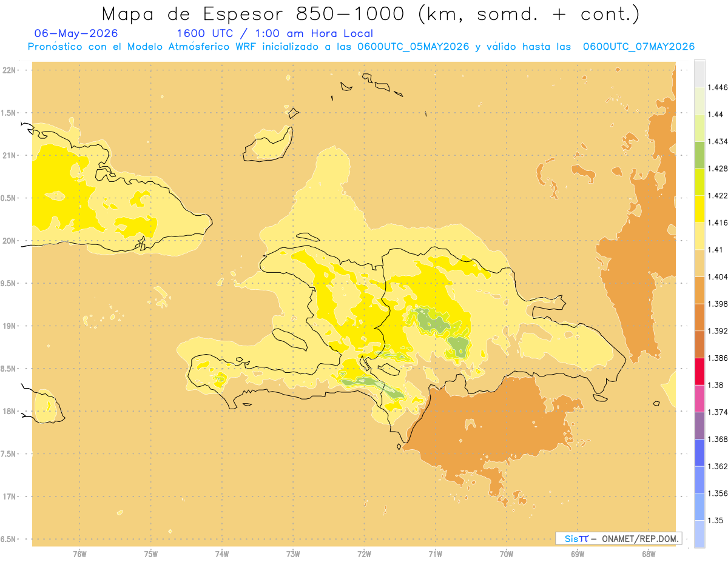Click the green 1.428 legend color band
This screenshot has width=728, height=562.
pyautogui.click(x=699, y=155)
